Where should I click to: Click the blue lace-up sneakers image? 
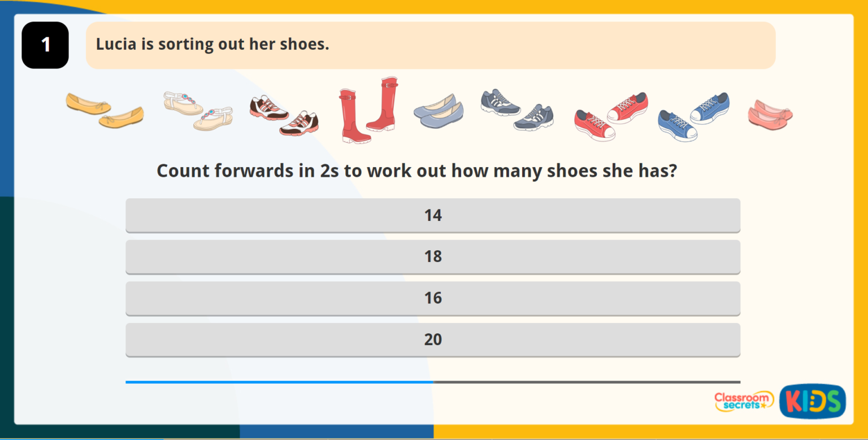click(693, 116)
